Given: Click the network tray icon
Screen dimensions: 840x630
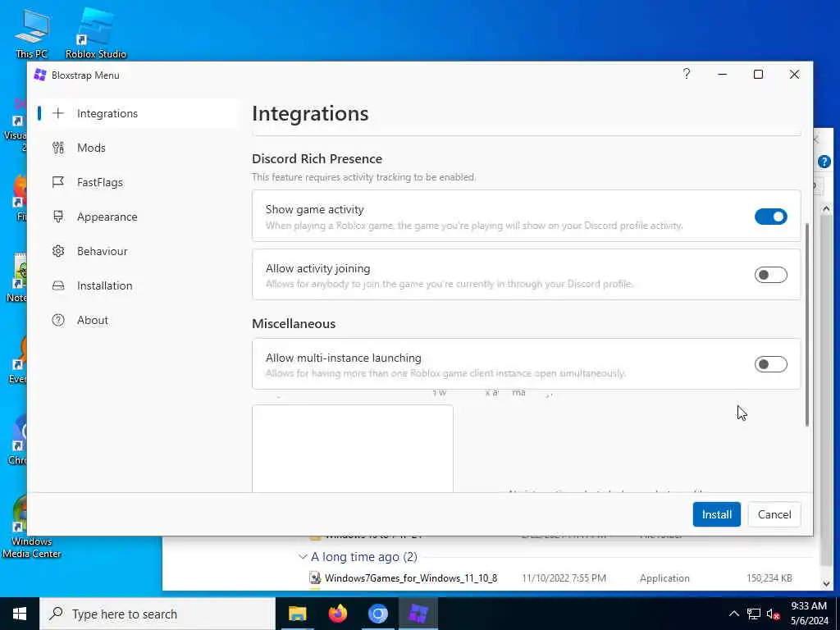Looking at the screenshot, I should (x=754, y=614).
